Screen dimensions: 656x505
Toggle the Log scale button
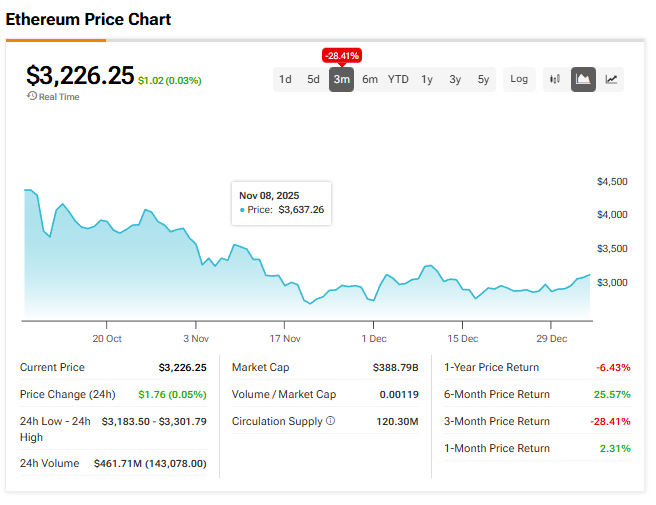click(x=519, y=79)
